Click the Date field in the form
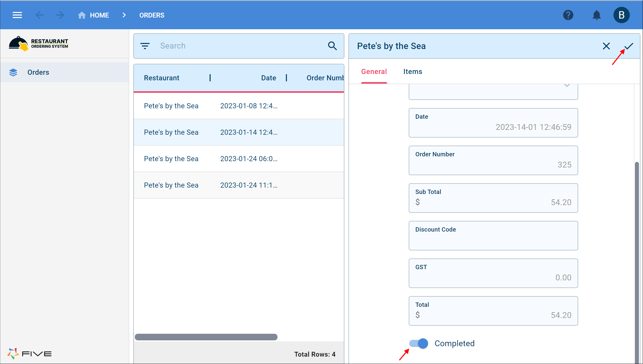The width and height of the screenshot is (643, 364). coord(493,123)
